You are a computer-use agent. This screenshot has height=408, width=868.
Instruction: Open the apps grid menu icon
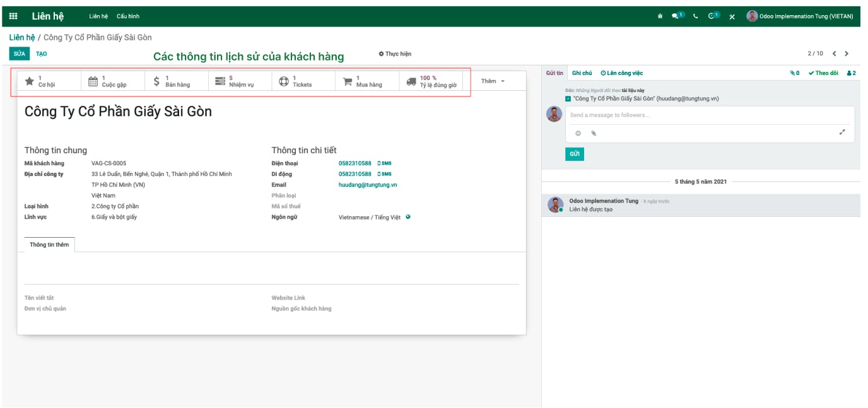[x=13, y=16]
